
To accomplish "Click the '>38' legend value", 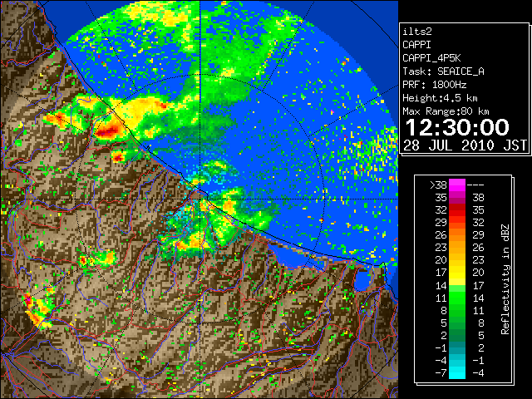I will coord(438,185).
